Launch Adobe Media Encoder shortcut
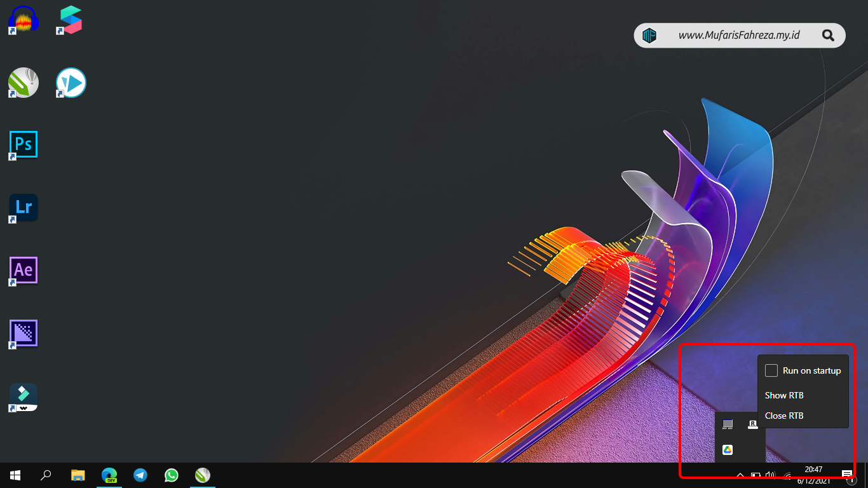The image size is (868, 488). pyautogui.click(x=23, y=333)
